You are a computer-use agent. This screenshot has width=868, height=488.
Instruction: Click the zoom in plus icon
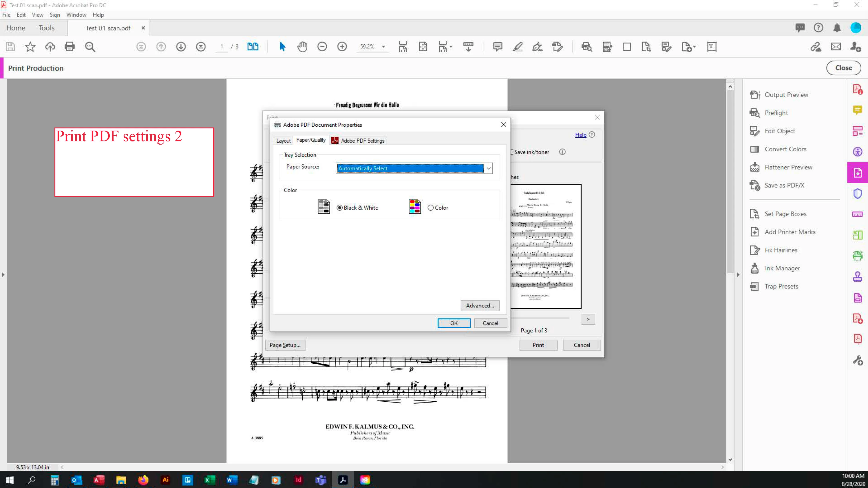pos(342,47)
